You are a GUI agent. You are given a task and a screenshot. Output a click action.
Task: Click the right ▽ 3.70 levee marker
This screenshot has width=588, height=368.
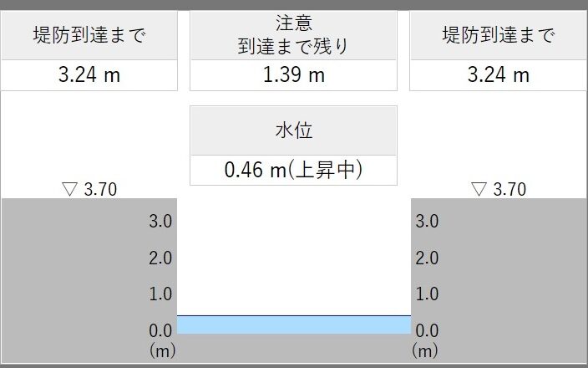coord(499,189)
